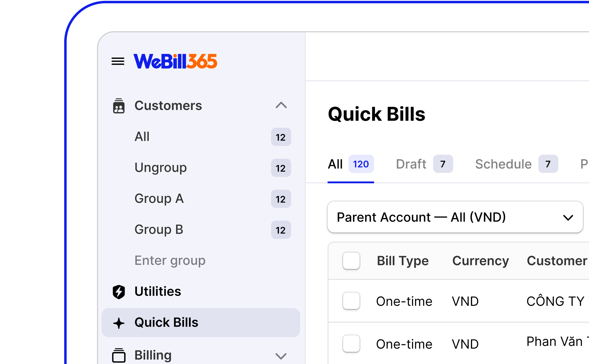
Task: Open the Ungroup customer list
Action: click(161, 168)
